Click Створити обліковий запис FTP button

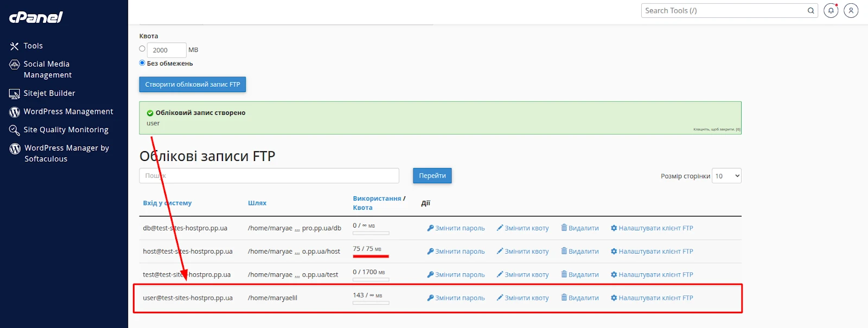(193, 85)
